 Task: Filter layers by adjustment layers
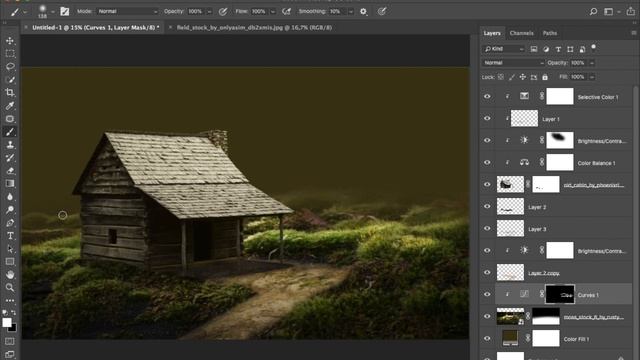pyautogui.click(x=546, y=49)
